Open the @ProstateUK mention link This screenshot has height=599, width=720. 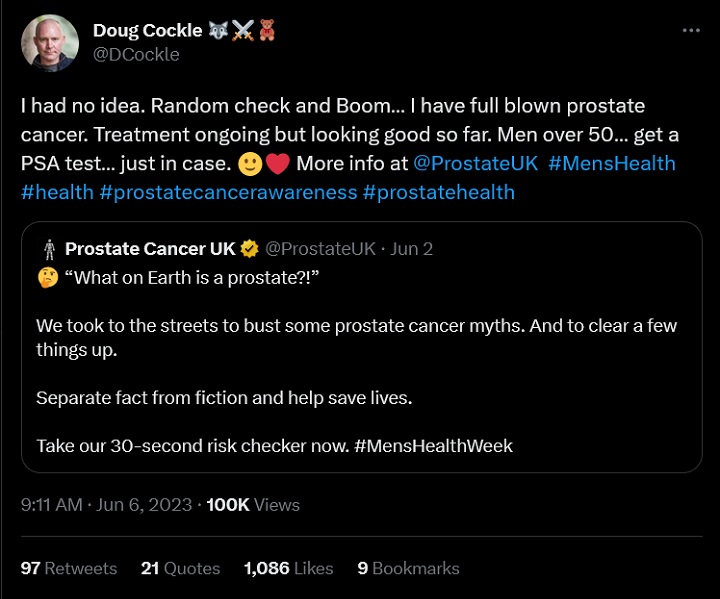click(x=475, y=163)
